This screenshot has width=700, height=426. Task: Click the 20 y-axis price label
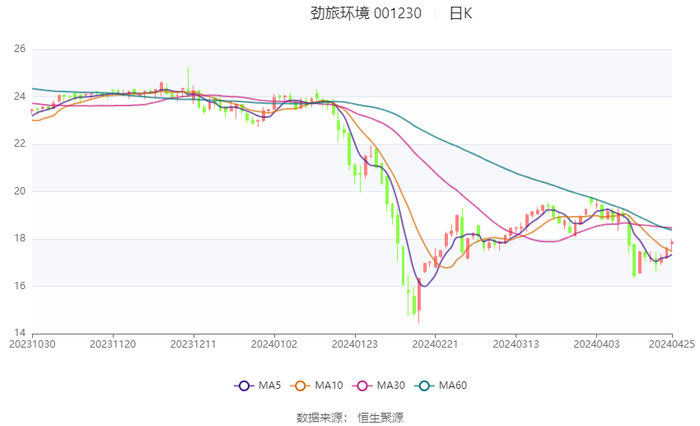[19, 191]
